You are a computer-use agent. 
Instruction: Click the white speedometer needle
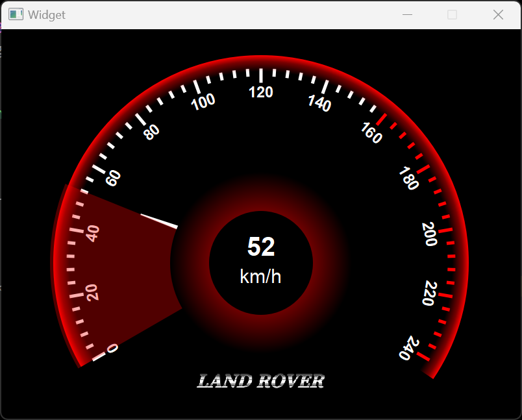click(x=160, y=221)
